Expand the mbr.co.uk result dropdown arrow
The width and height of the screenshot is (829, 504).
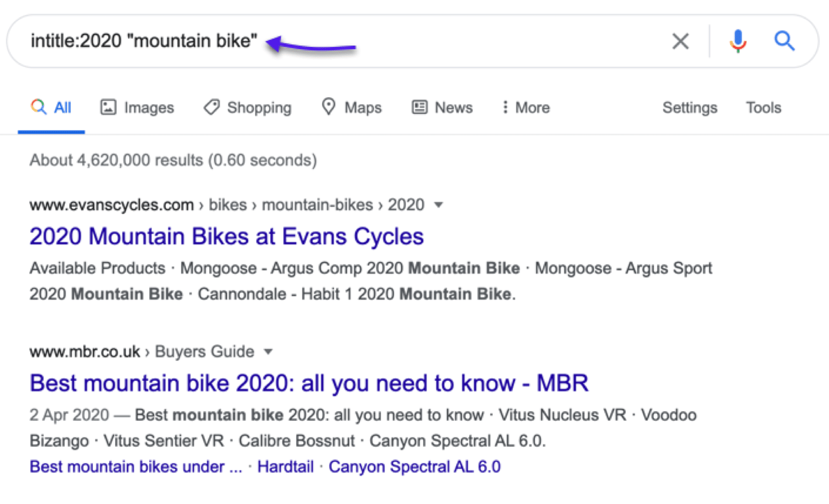(269, 352)
